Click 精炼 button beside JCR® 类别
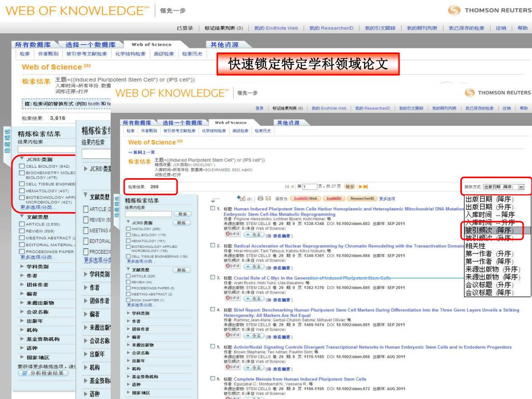 click(x=182, y=222)
